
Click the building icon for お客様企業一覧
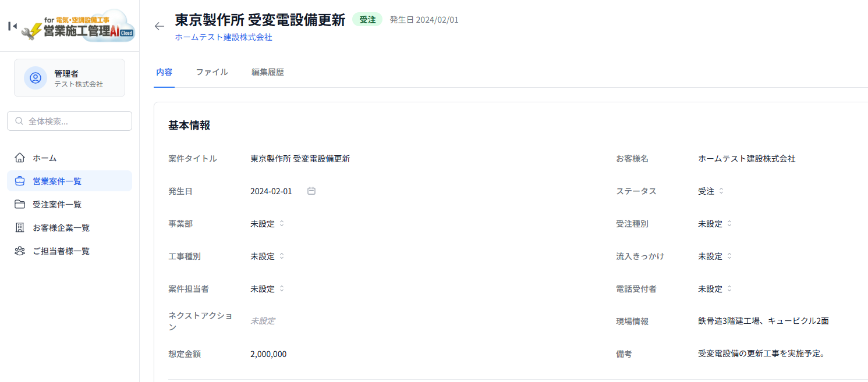(x=20, y=227)
